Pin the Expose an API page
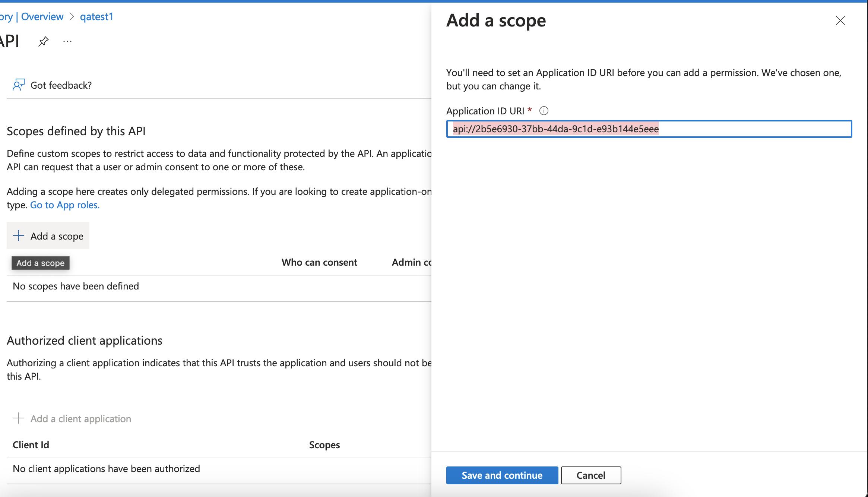This screenshot has height=497, width=868. [44, 41]
